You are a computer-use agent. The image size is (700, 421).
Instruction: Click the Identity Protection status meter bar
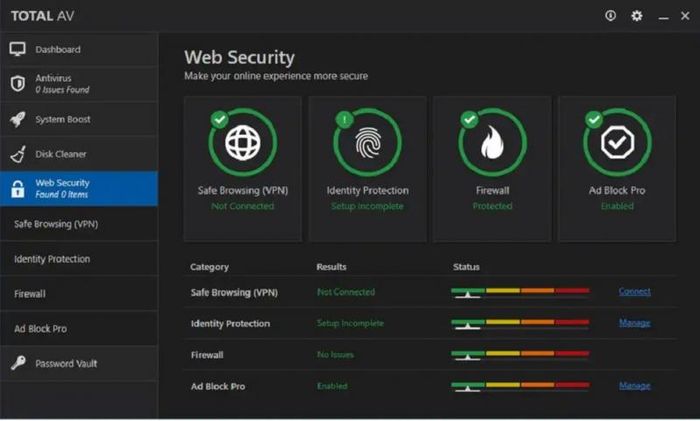[x=520, y=324]
